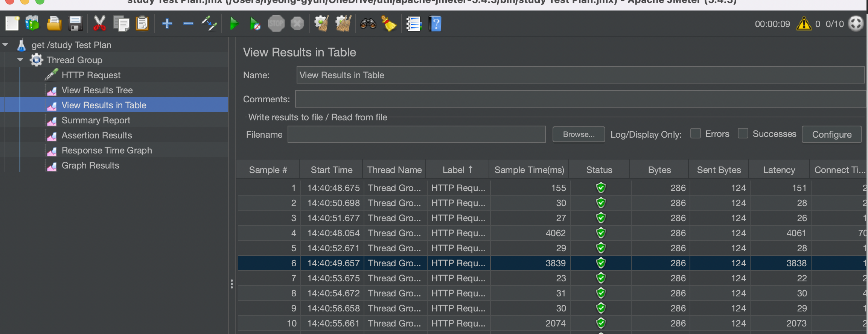The height and width of the screenshot is (334, 868).
Task: Click the Function Helper list icon
Action: tap(413, 24)
